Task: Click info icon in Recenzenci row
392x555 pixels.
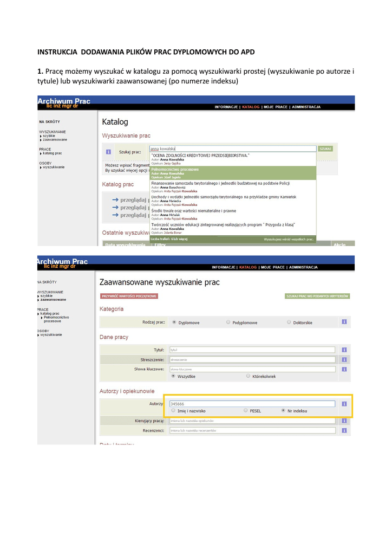Action: tap(344, 430)
